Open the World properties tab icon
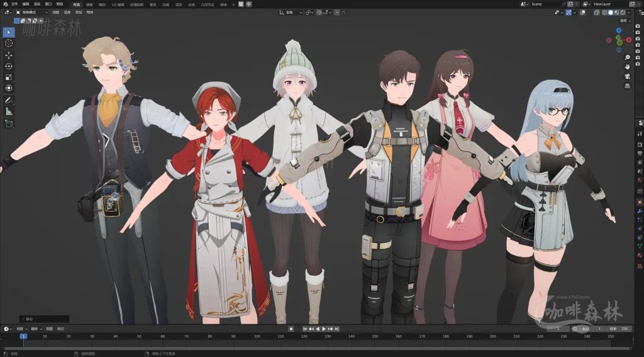The image size is (644, 357). (639, 179)
